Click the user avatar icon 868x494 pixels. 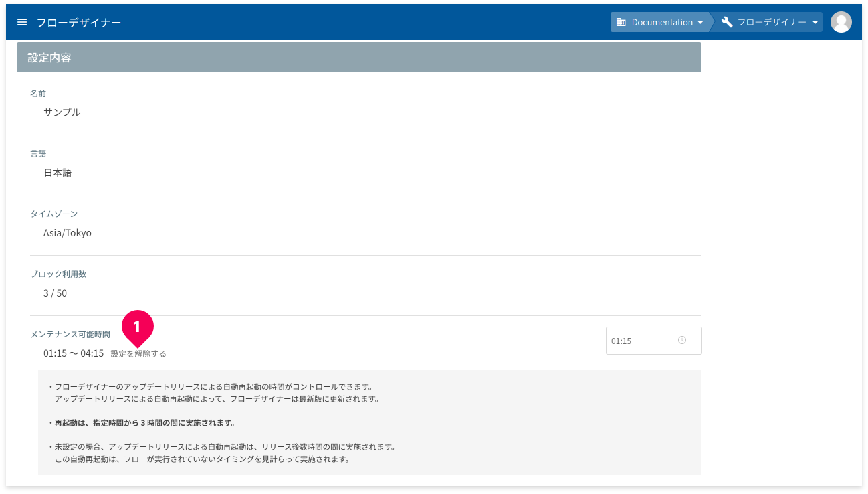(841, 22)
